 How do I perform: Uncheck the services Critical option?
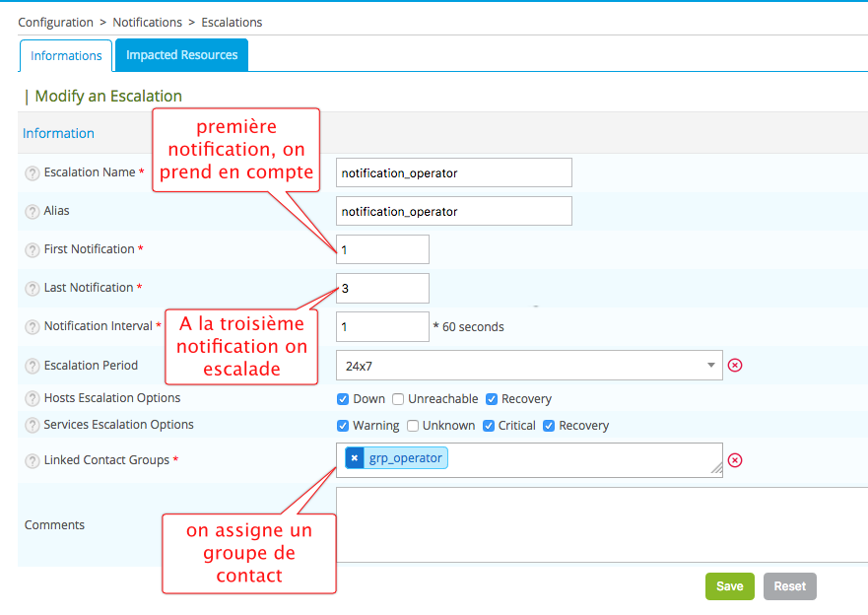[x=489, y=426]
